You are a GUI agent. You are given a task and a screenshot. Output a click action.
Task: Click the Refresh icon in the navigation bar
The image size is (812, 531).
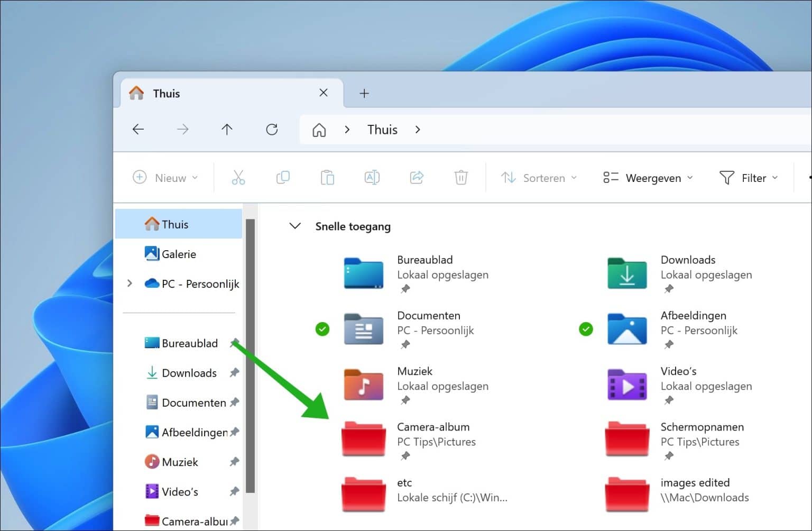272,129
